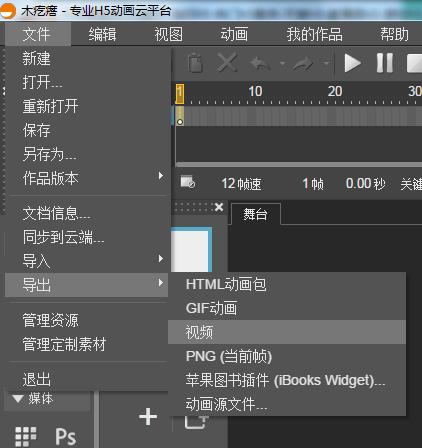The height and width of the screenshot is (448, 422).
Task: Click the icon left of 12 帧速
Action: pyautogui.click(x=187, y=182)
